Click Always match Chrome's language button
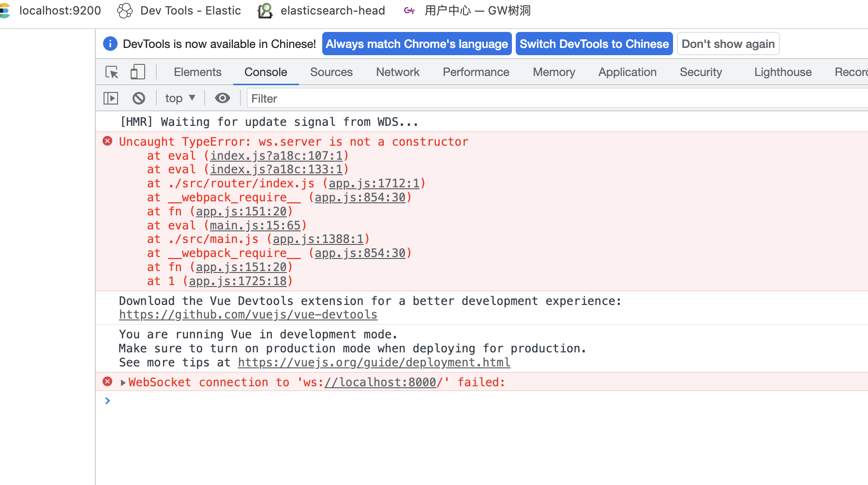This screenshot has width=868, height=485. (417, 44)
